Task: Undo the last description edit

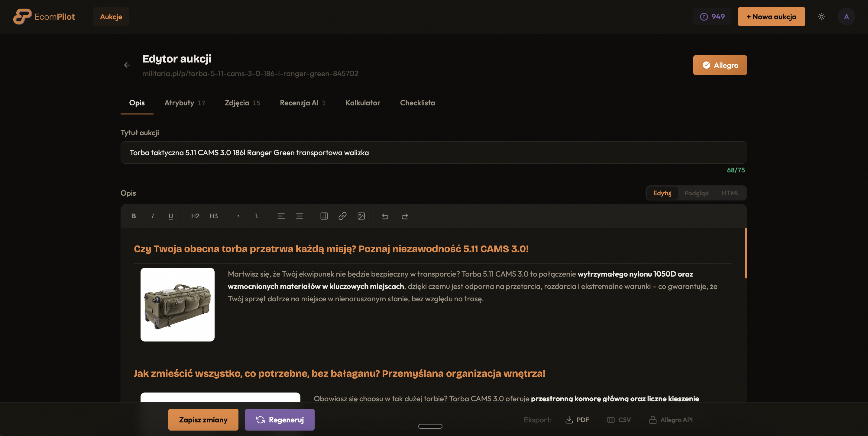Action: (385, 216)
